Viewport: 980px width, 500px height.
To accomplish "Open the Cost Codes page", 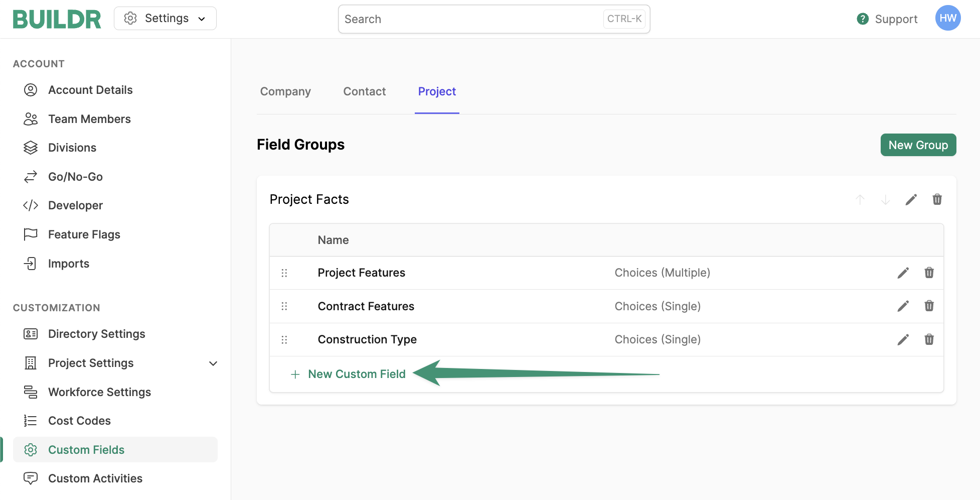I will tap(79, 421).
